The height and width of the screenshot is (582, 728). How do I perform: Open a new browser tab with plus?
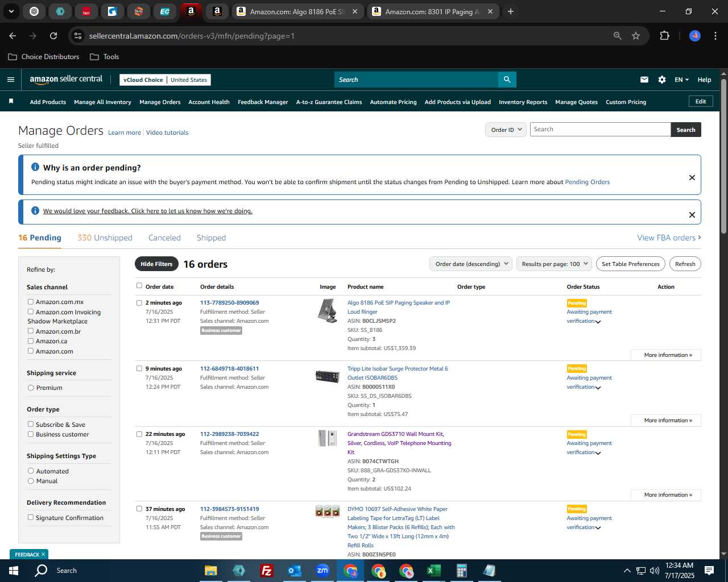pyautogui.click(x=511, y=11)
